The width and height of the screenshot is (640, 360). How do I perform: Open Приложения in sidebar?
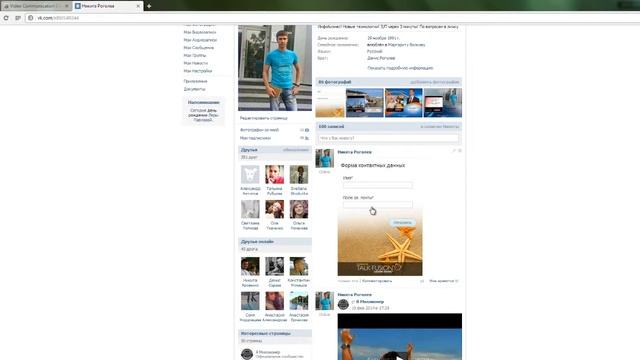(x=195, y=81)
